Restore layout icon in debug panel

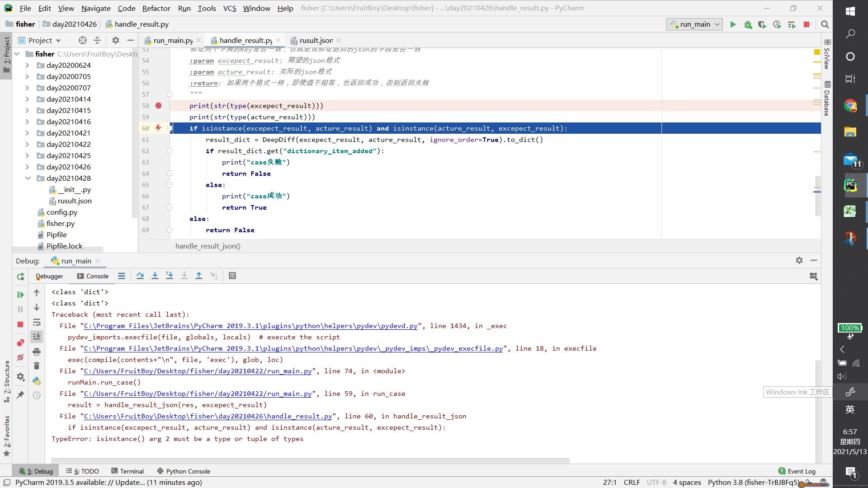coord(813,276)
